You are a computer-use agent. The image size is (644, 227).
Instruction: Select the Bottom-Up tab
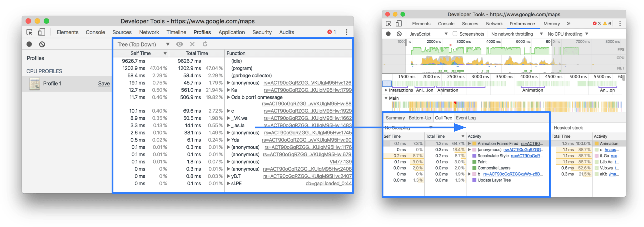coord(420,118)
